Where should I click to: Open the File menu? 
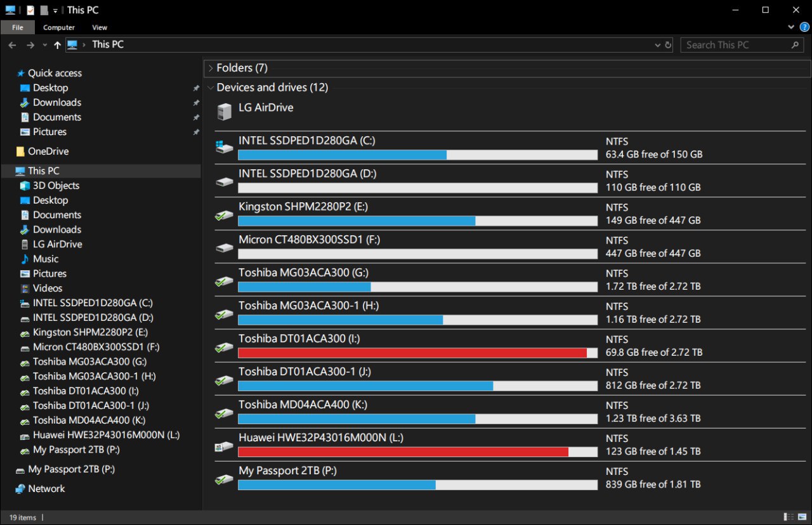point(18,27)
